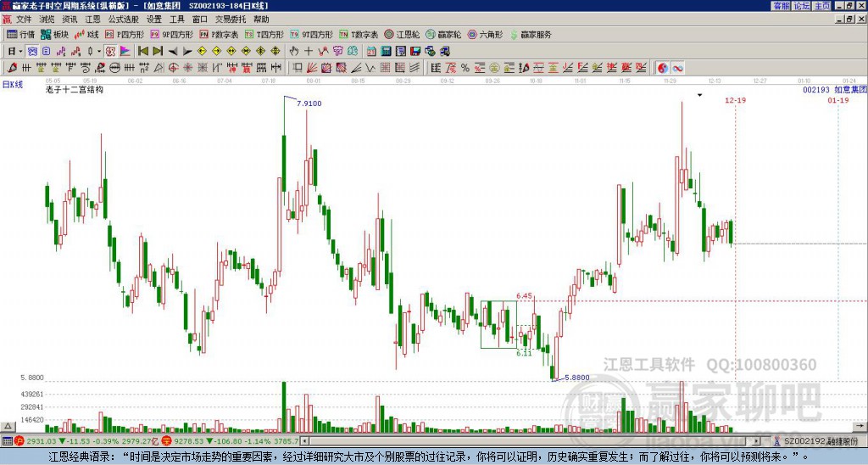Click the 002193 如意集团 stock label
This screenshot has width=868, height=465.
pyautogui.click(x=834, y=89)
